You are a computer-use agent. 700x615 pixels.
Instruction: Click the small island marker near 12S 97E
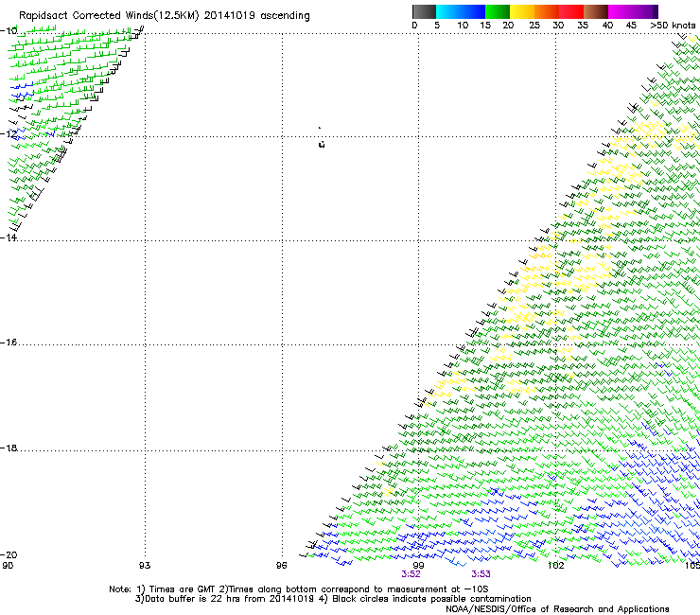322,144
